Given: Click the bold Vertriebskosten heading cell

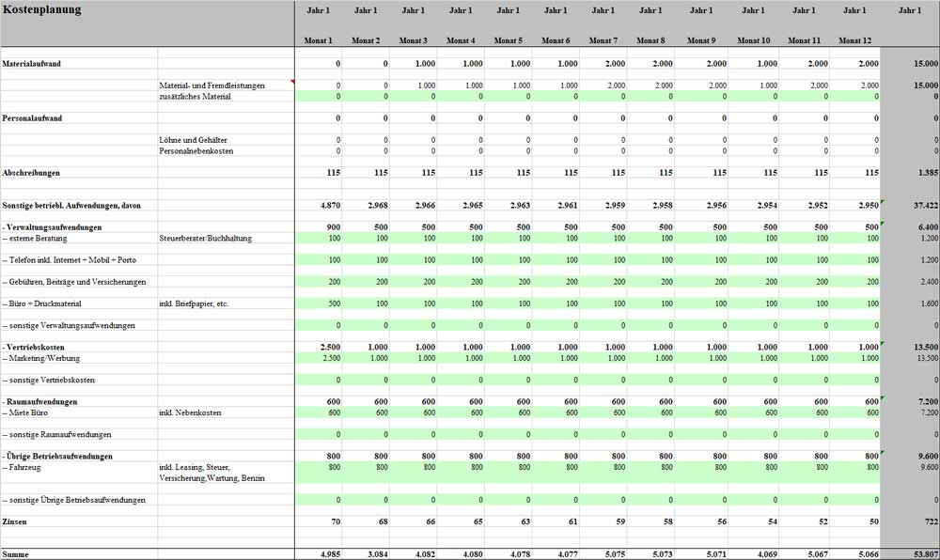Looking at the screenshot, I should click(x=34, y=348).
